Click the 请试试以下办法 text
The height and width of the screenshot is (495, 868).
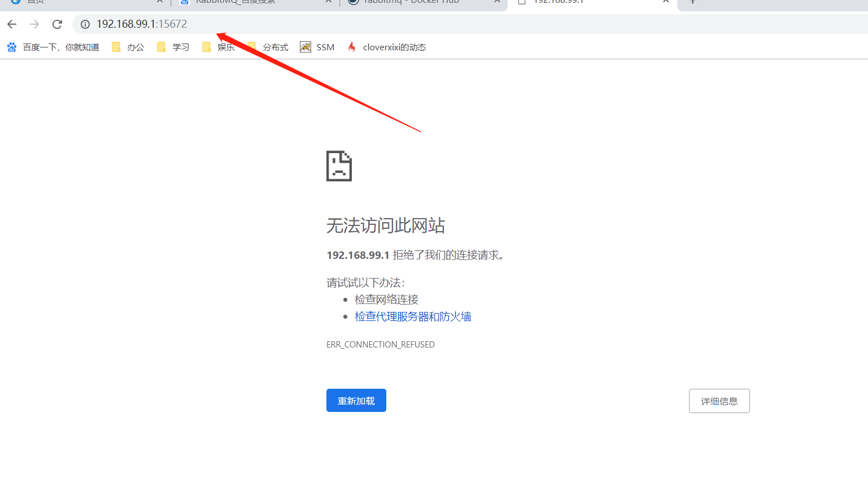point(365,283)
